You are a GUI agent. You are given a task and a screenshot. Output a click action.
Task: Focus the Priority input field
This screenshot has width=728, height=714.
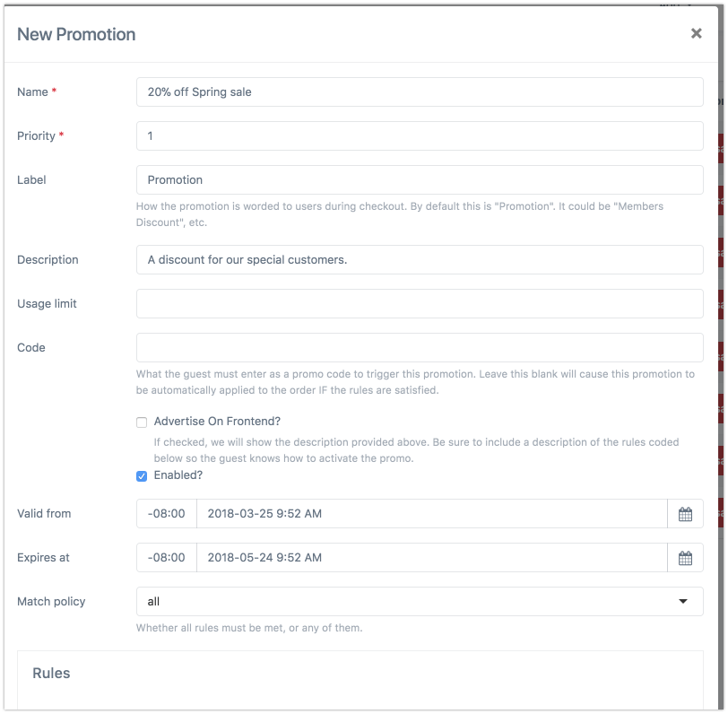tap(420, 136)
